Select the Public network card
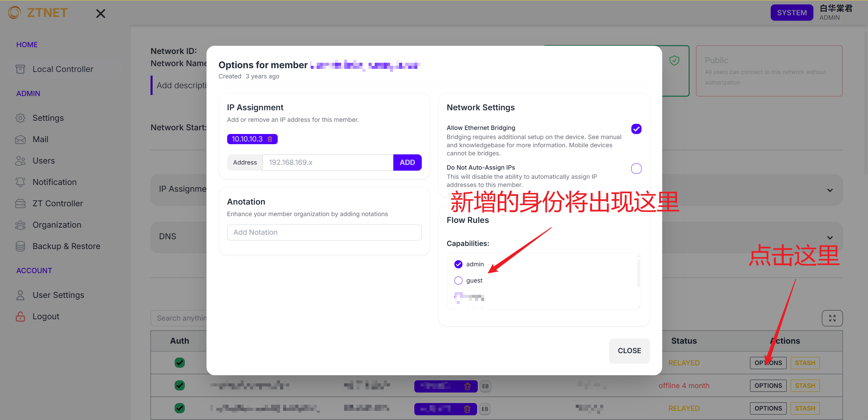The height and width of the screenshot is (420, 868). (x=769, y=71)
